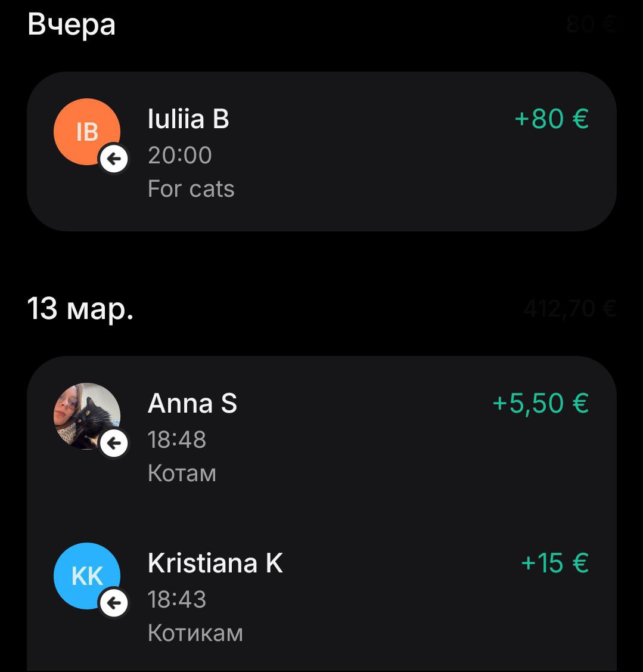This screenshot has height=672, width=643.
Task: Tap incoming arrow badge on KK avatar
Action: click(x=114, y=603)
